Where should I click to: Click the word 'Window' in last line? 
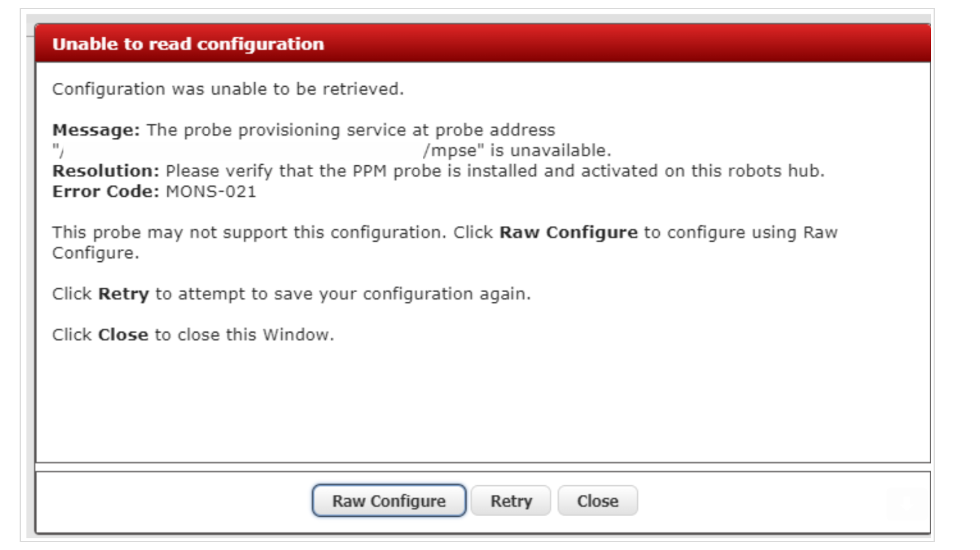click(297, 335)
